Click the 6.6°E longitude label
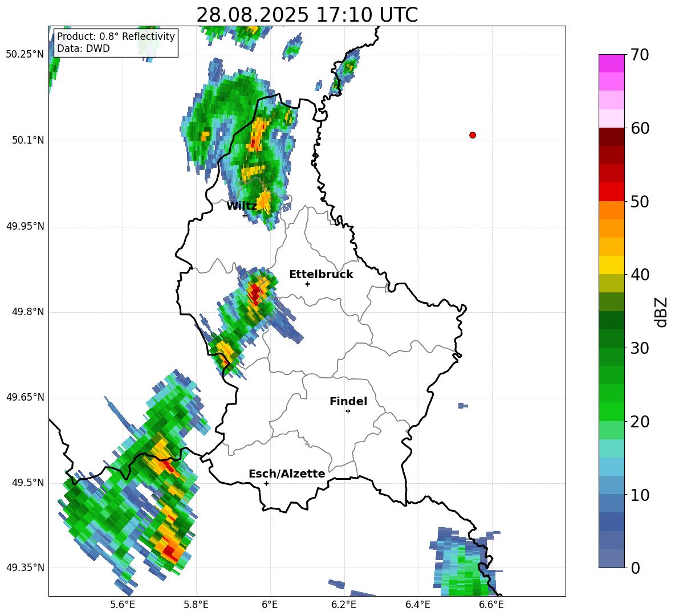 click(x=491, y=605)
